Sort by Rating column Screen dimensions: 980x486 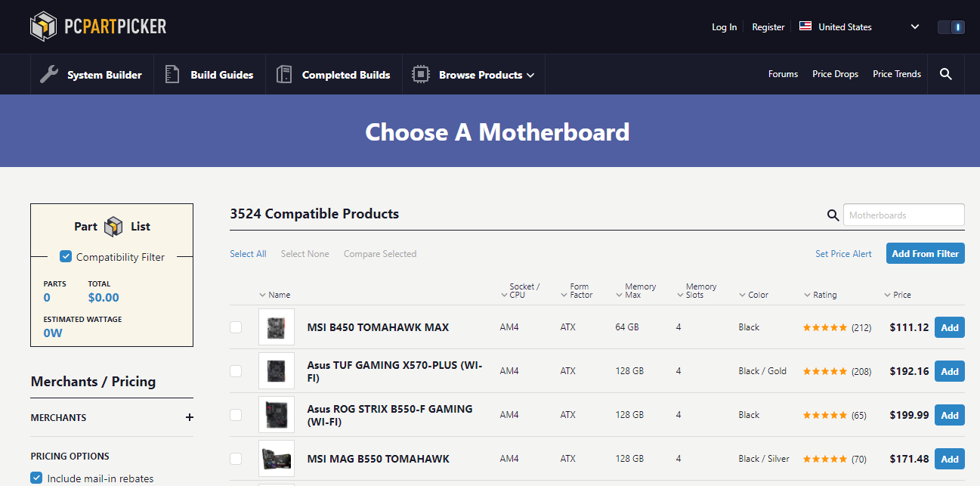(x=820, y=295)
